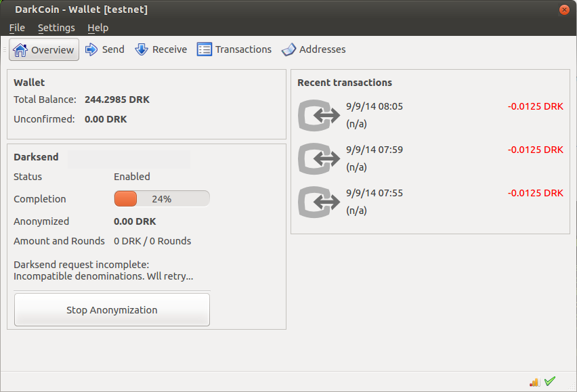Image resolution: width=577 pixels, height=392 pixels.
Task: Open the Addresses tab label
Action: (322, 49)
